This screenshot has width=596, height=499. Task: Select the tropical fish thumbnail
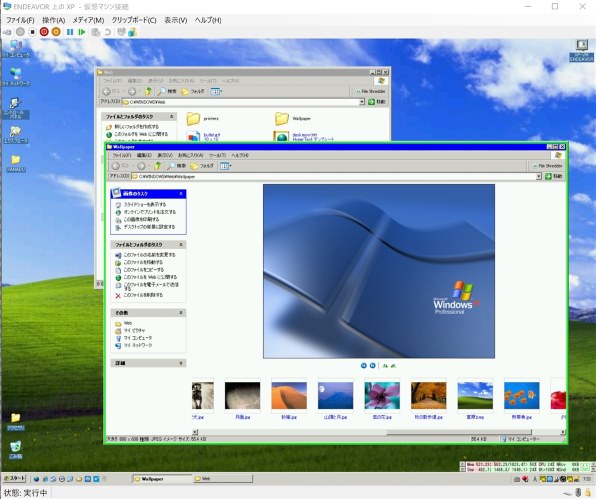coord(522,396)
